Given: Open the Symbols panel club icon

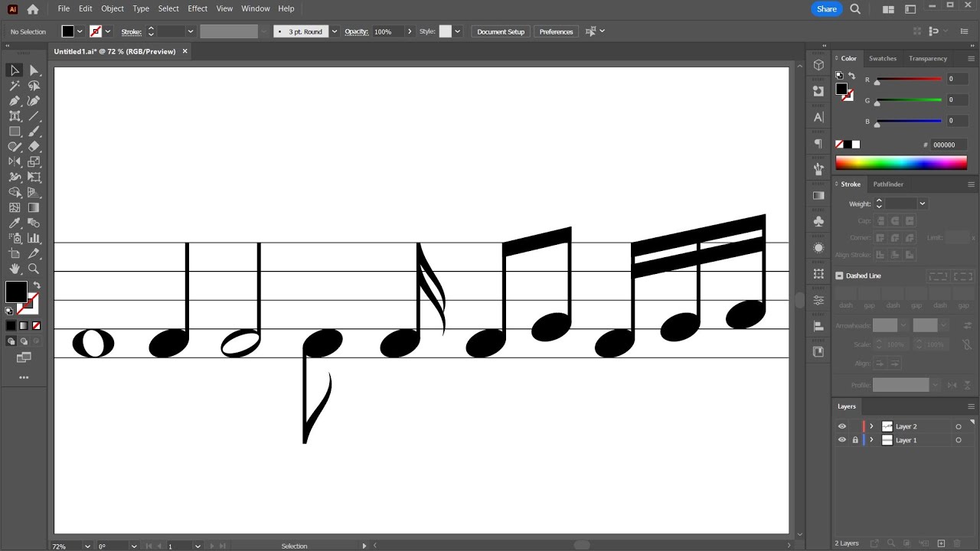Looking at the screenshot, I should click(x=818, y=221).
